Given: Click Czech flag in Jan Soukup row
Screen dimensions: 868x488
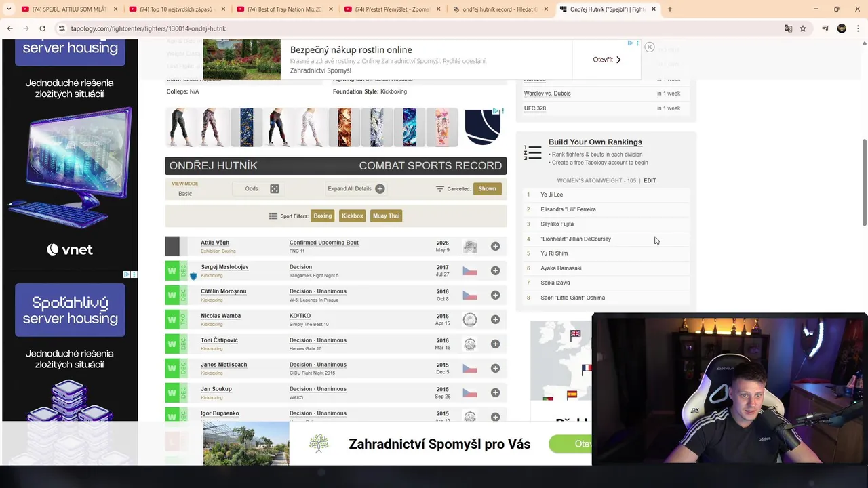Looking at the screenshot, I should pyautogui.click(x=469, y=393).
